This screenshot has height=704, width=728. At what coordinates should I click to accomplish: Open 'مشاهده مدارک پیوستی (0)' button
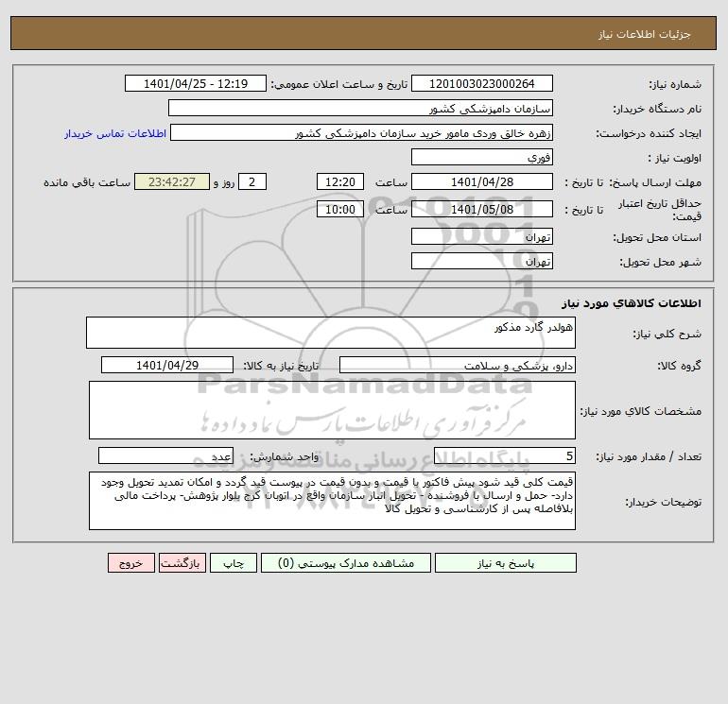[346, 563]
